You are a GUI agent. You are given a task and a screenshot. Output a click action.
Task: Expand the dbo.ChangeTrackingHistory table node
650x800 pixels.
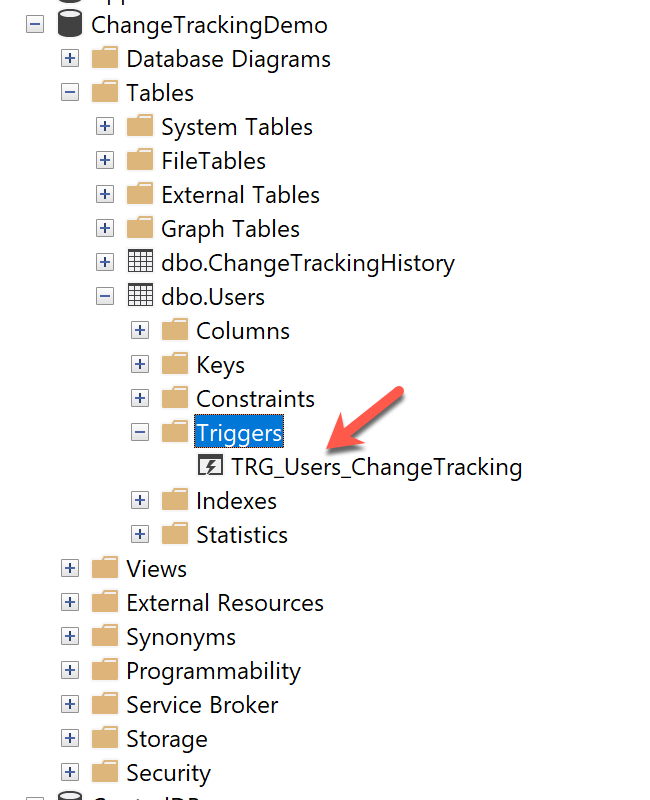[105, 263]
